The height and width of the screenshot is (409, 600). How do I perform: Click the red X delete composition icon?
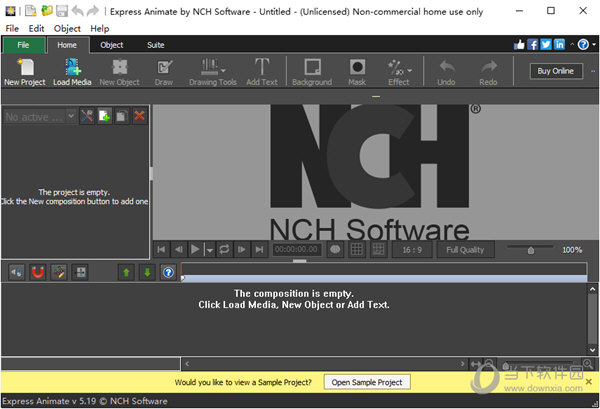(x=139, y=116)
